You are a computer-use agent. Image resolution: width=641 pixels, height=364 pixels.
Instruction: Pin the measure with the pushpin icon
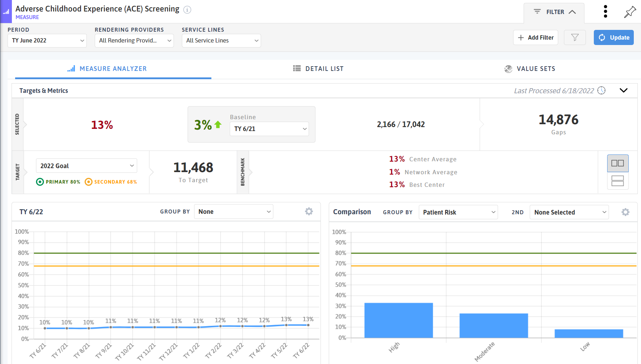[x=630, y=12]
